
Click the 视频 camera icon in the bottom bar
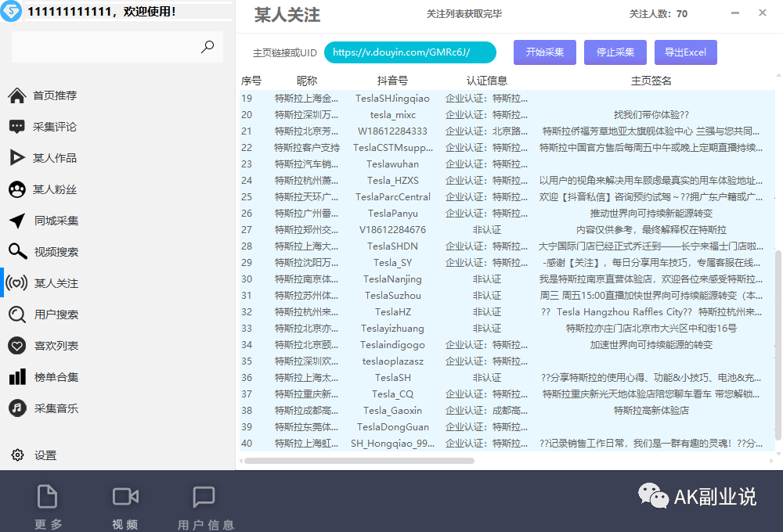(125, 497)
